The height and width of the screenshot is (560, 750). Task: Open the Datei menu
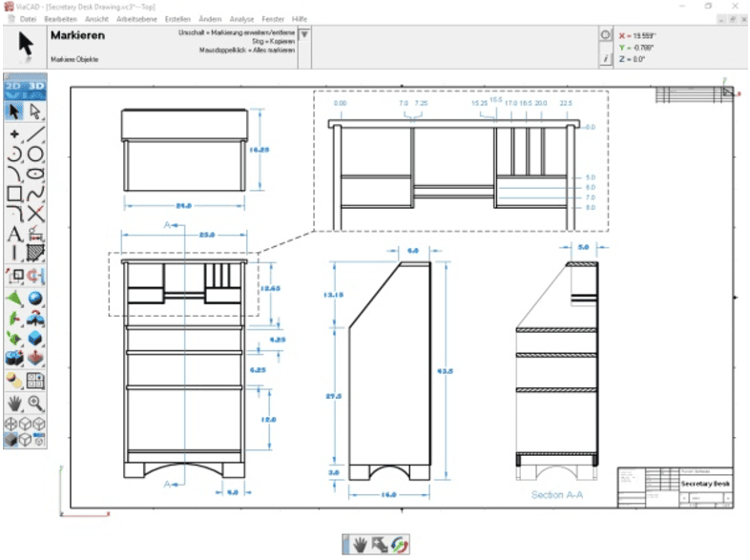[x=29, y=18]
